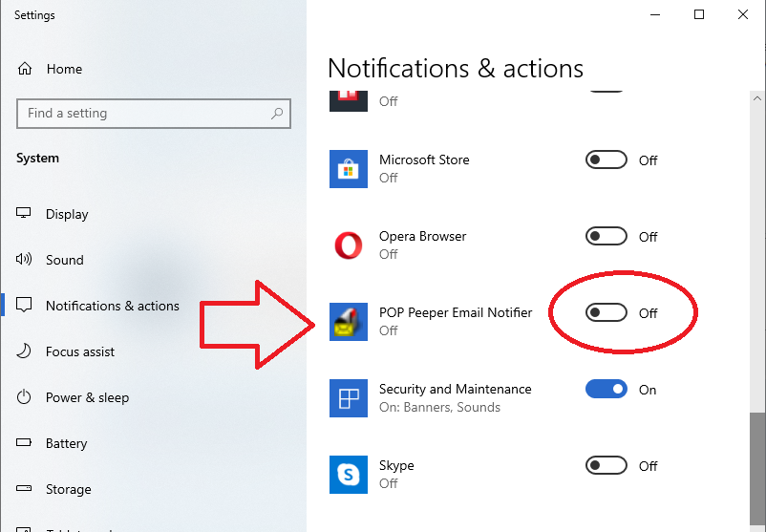The width and height of the screenshot is (766, 532).
Task: Open the Home settings page
Action: (x=65, y=69)
